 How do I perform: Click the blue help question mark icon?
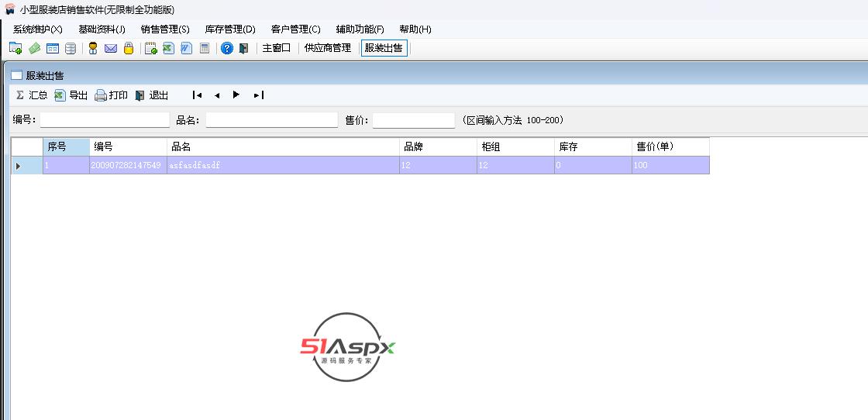226,48
